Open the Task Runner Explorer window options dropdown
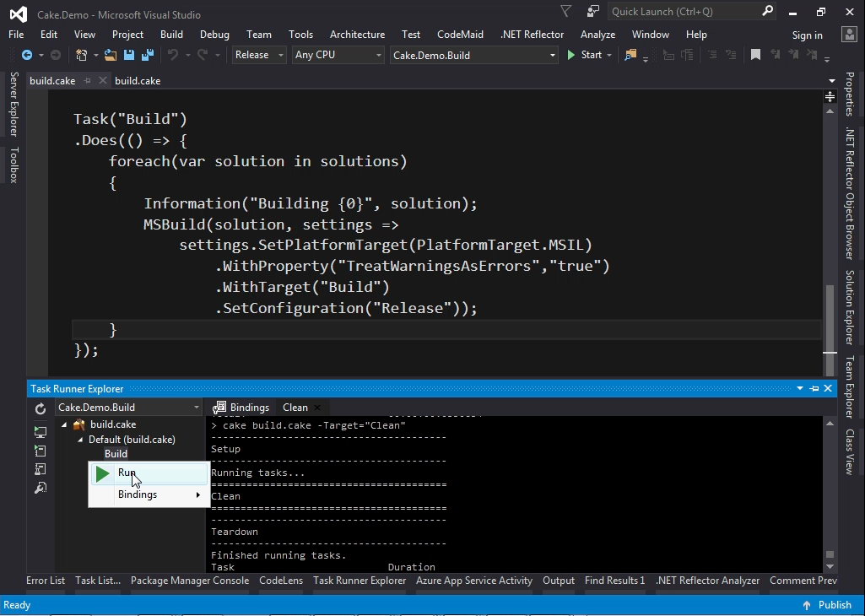Screen dimensions: 865x616 point(800,389)
